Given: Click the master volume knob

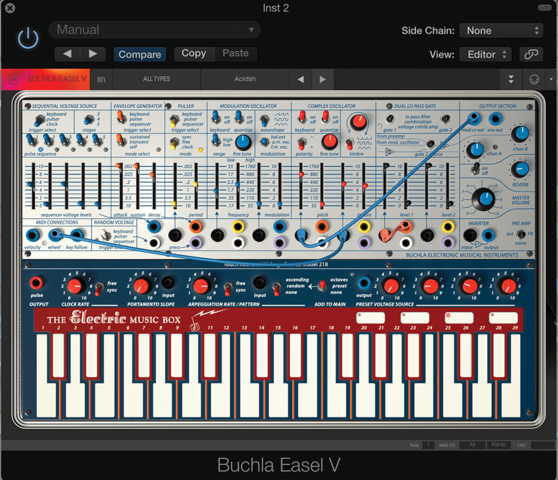Looking at the screenshot, I should [483, 199].
